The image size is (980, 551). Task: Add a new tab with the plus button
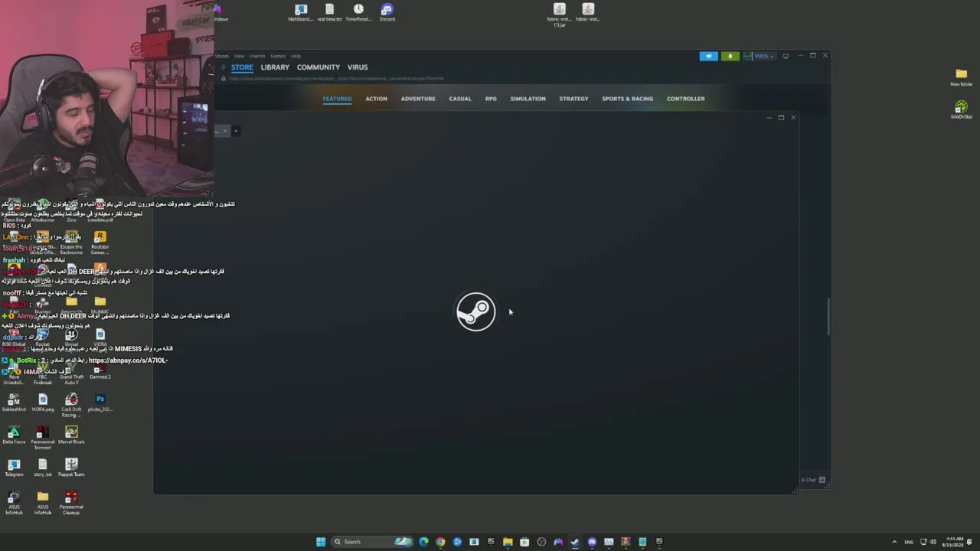click(236, 131)
